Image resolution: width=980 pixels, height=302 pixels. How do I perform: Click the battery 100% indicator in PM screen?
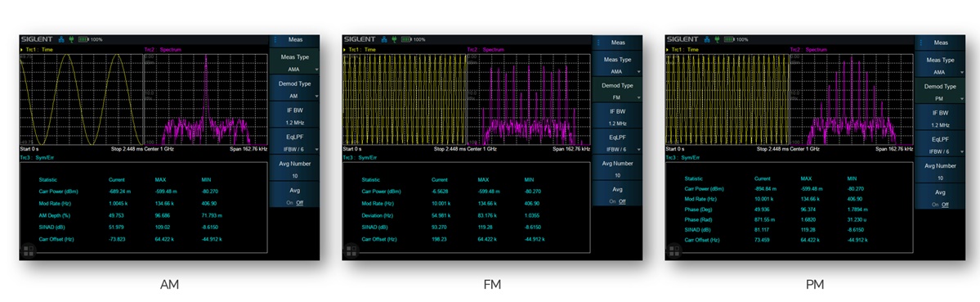pos(736,39)
